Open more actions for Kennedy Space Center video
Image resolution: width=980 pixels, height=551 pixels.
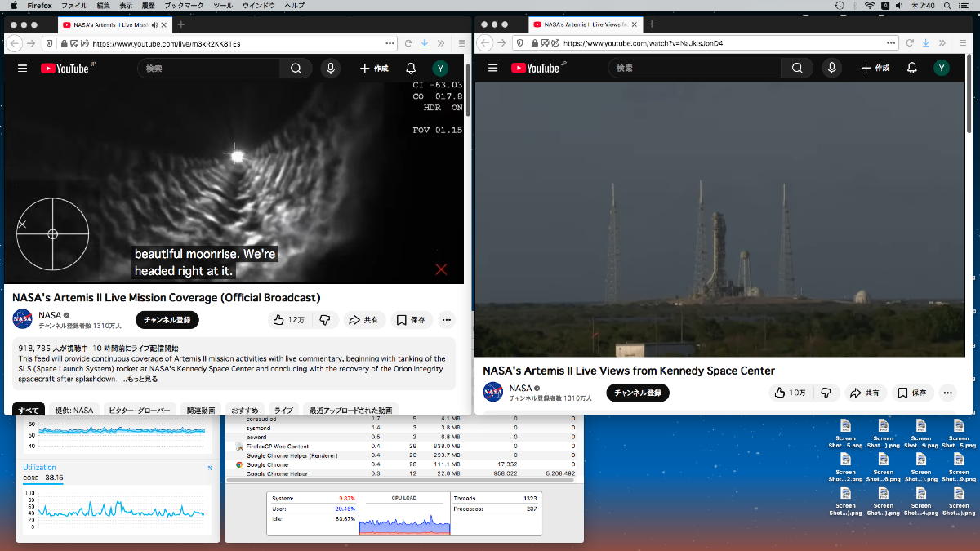[x=947, y=393]
